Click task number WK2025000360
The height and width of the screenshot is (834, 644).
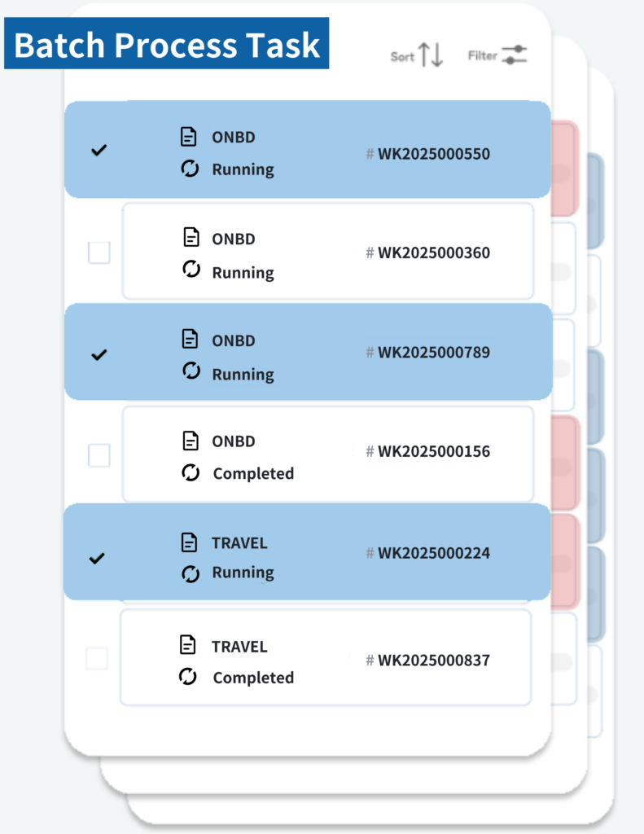(433, 252)
